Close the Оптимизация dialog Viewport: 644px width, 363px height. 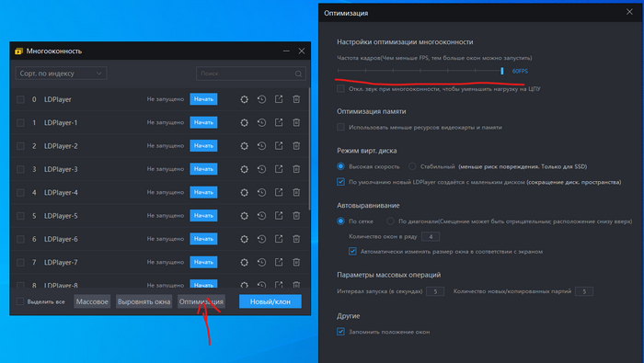click(629, 12)
